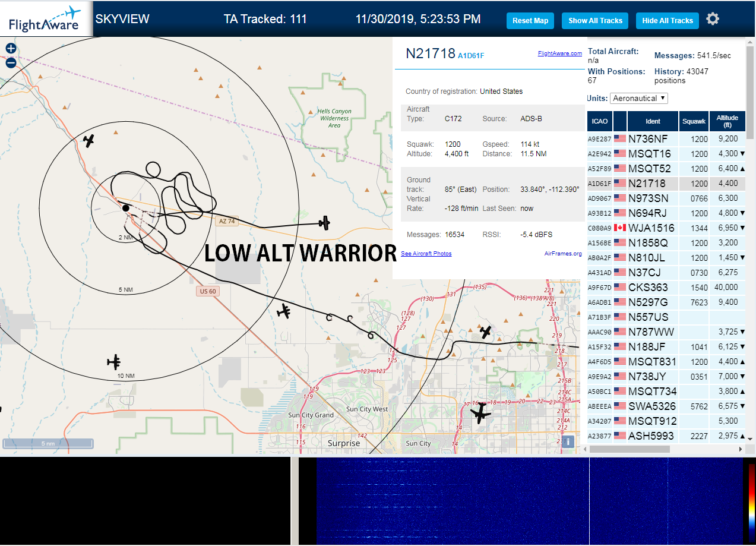Open the Units Aeronautical dropdown
The image size is (756, 546).
coord(639,98)
